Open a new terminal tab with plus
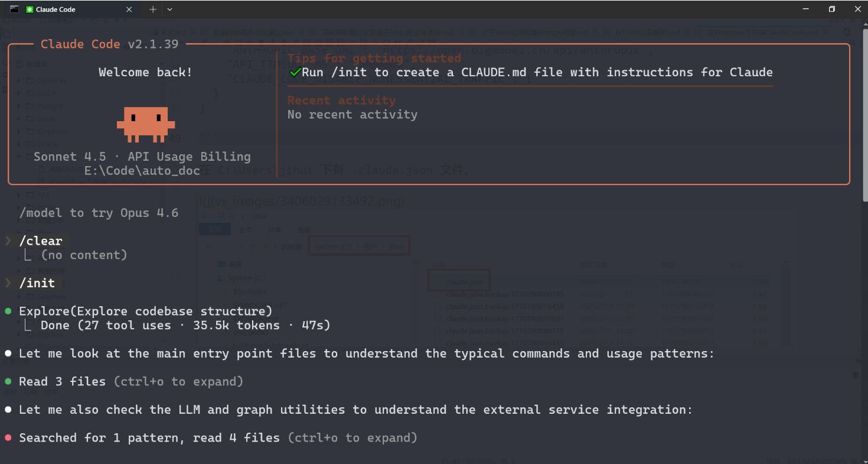The image size is (868, 464). (x=152, y=9)
